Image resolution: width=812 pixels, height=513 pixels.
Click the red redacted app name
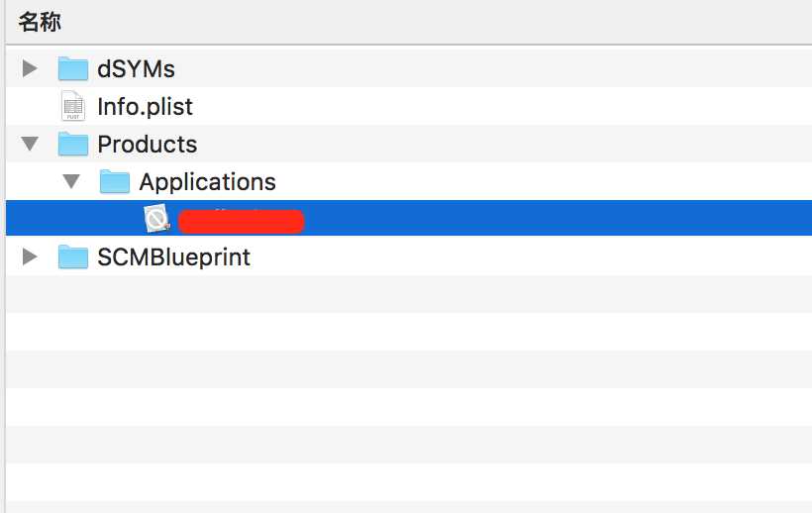tap(241, 221)
